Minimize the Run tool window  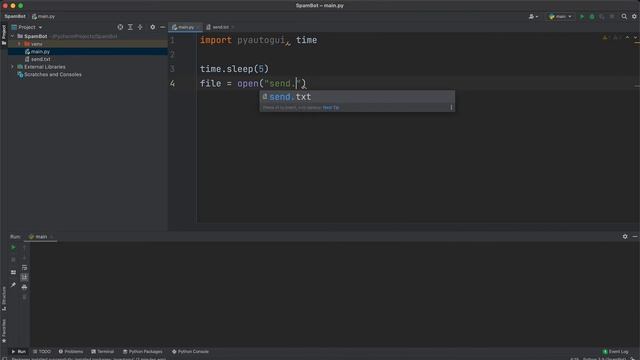tap(635, 236)
